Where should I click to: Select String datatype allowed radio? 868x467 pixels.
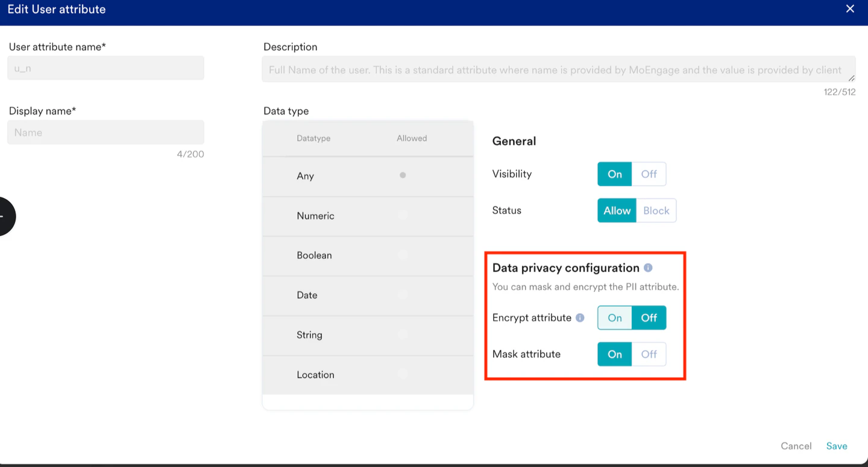pyautogui.click(x=403, y=334)
